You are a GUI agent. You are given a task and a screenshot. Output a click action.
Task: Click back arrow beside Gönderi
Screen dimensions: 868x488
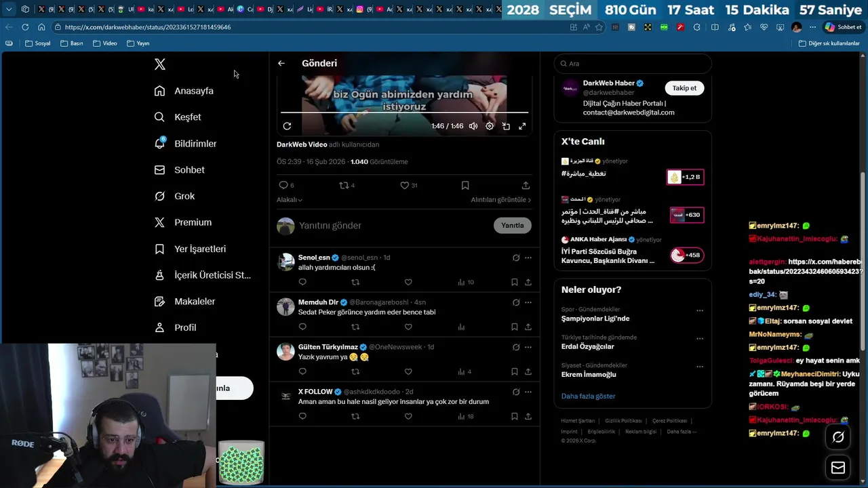tap(281, 63)
